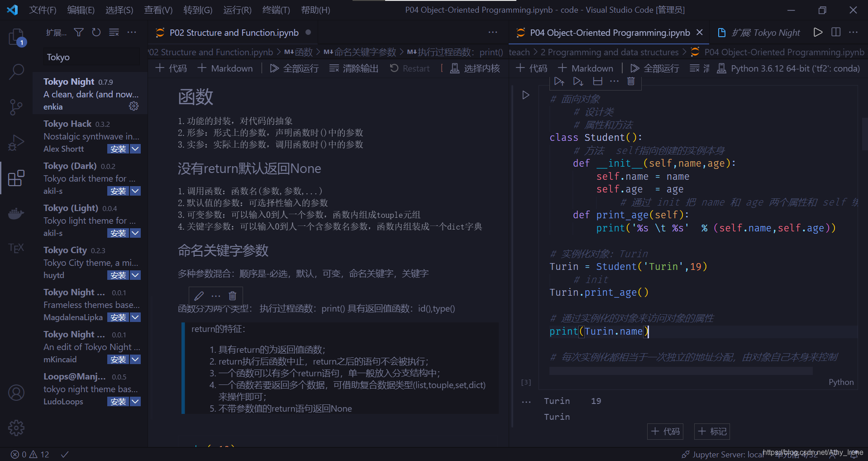Select the Tokyo Night 0.7.9 extension entry
The image size is (868, 461).
tap(91, 94)
